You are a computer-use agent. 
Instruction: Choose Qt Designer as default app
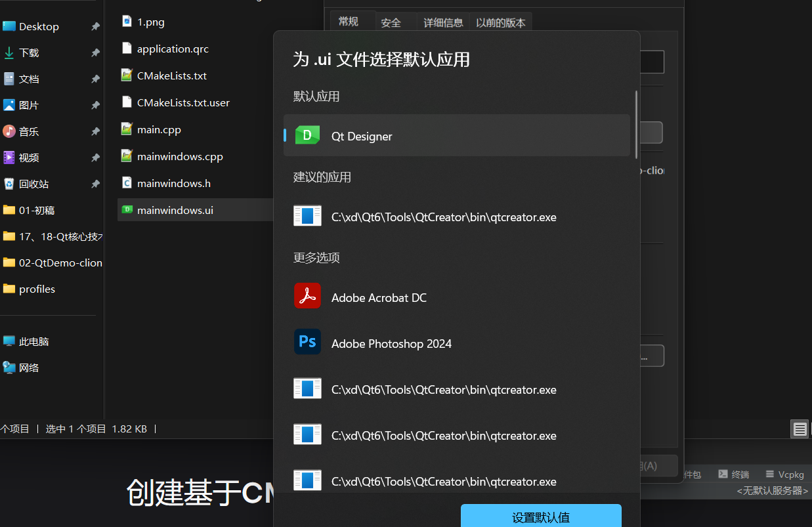[x=457, y=136]
